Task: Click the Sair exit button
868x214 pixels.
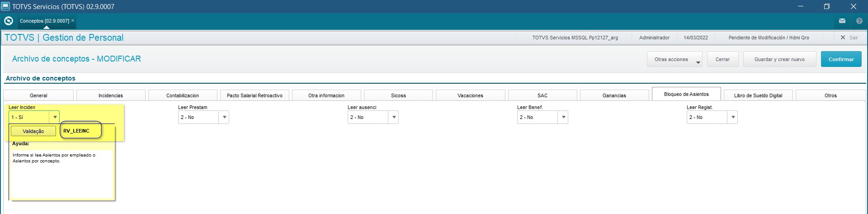Action: [x=849, y=38]
